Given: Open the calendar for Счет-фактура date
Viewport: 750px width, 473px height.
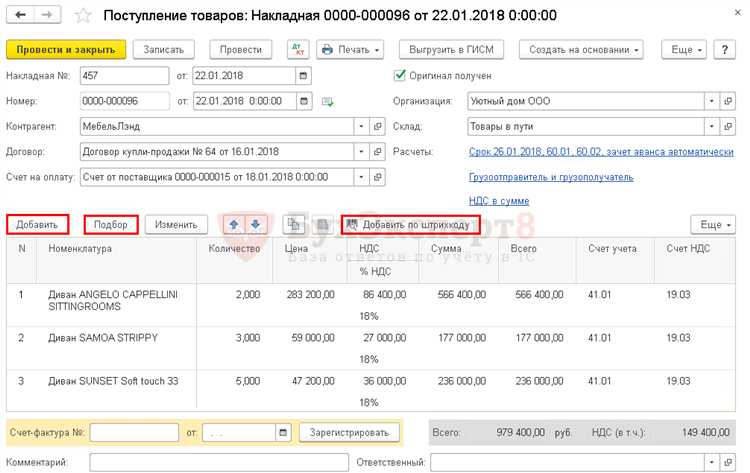Looking at the screenshot, I should 284,432.
